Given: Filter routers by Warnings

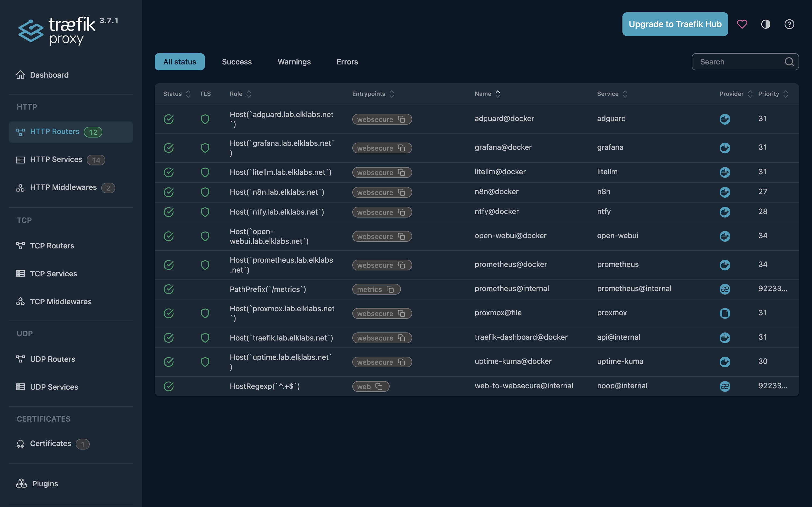Looking at the screenshot, I should coord(294,62).
